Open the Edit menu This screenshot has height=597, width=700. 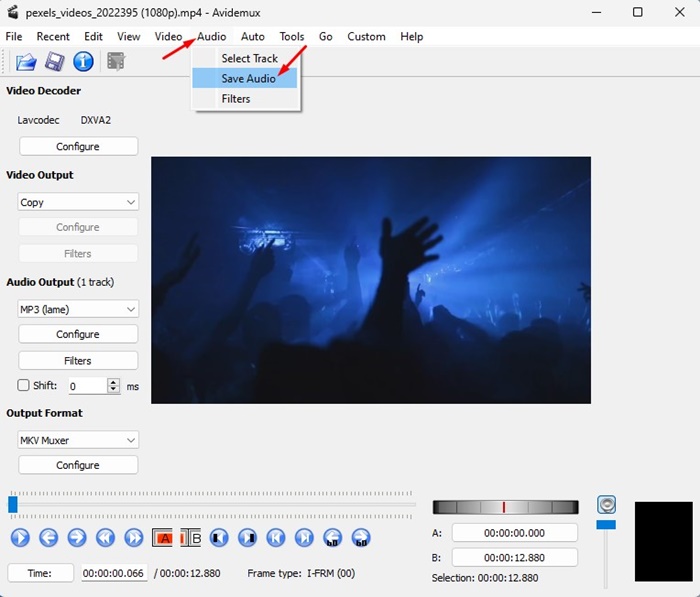pos(93,37)
